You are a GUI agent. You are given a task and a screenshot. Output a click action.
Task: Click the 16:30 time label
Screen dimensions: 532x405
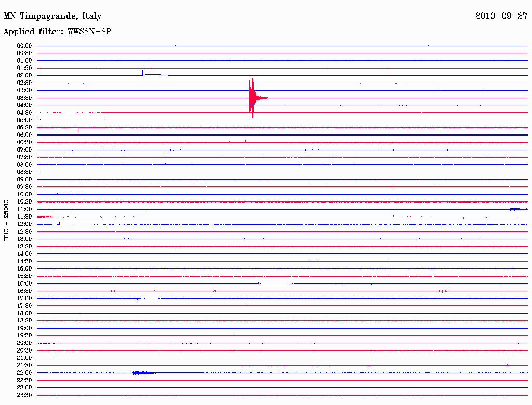tap(24, 291)
